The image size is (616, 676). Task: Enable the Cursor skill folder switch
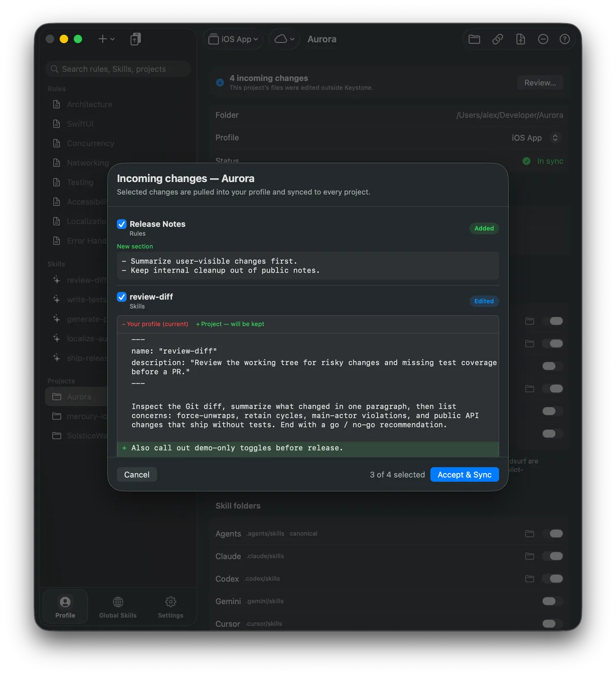553,624
